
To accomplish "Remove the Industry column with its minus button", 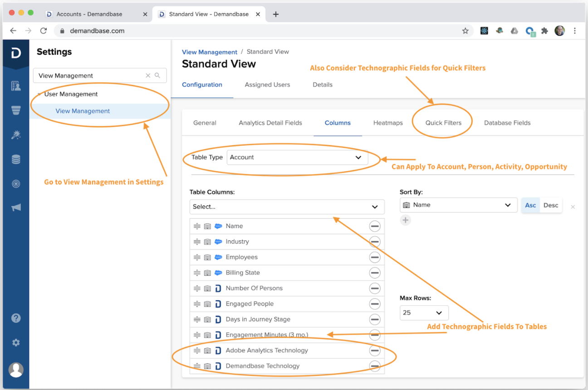I will [x=375, y=242].
